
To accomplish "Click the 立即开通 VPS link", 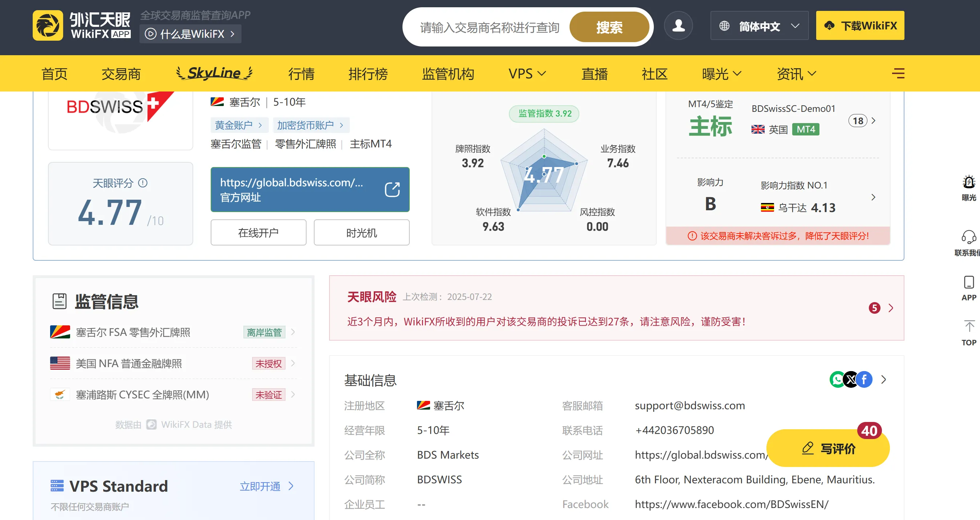I will [x=267, y=486].
